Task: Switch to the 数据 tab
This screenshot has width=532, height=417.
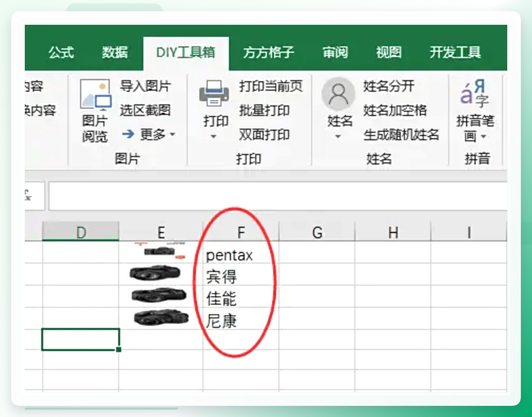Action: [x=115, y=53]
